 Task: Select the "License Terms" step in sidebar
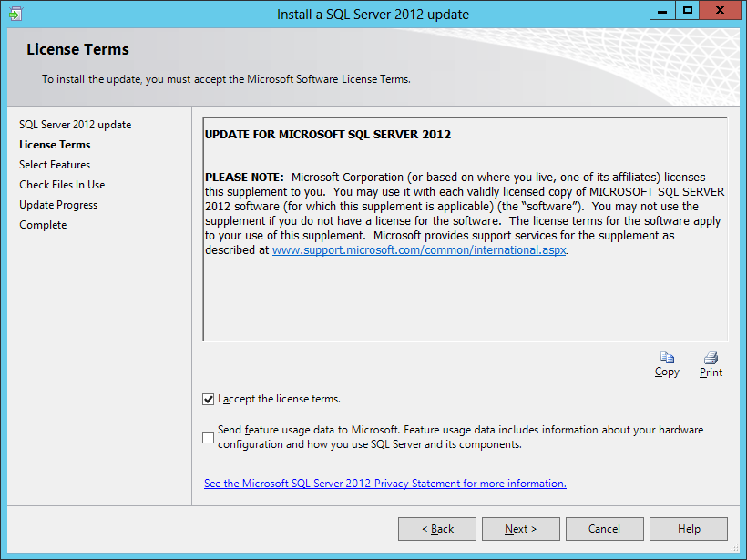pos(55,145)
